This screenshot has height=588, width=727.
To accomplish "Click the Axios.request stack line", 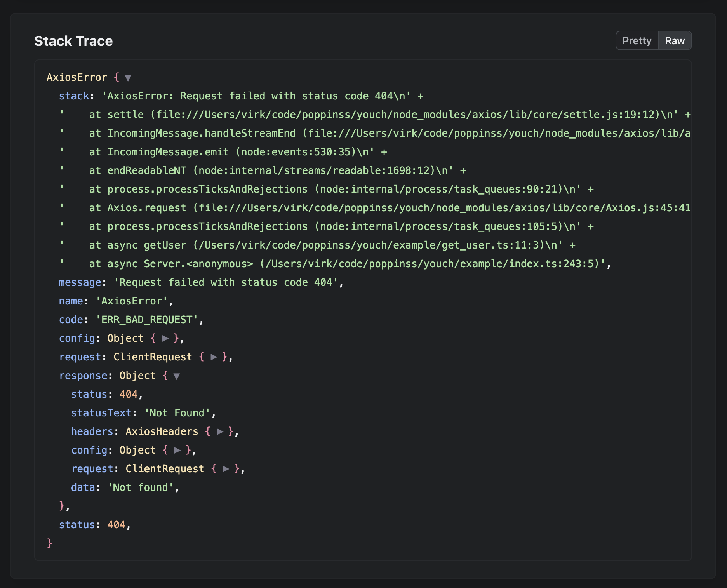I will pyautogui.click(x=375, y=208).
